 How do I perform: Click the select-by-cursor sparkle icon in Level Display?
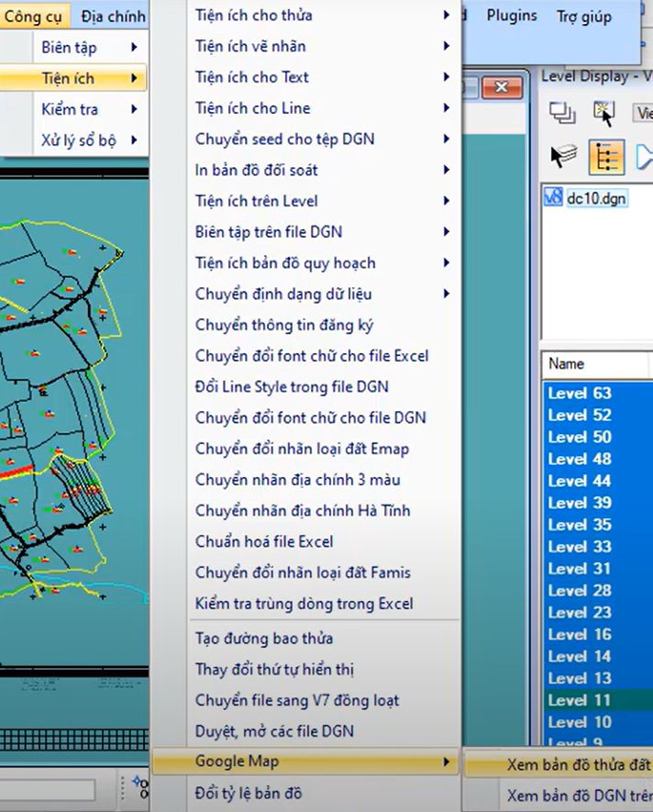pyautogui.click(x=604, y=113)
